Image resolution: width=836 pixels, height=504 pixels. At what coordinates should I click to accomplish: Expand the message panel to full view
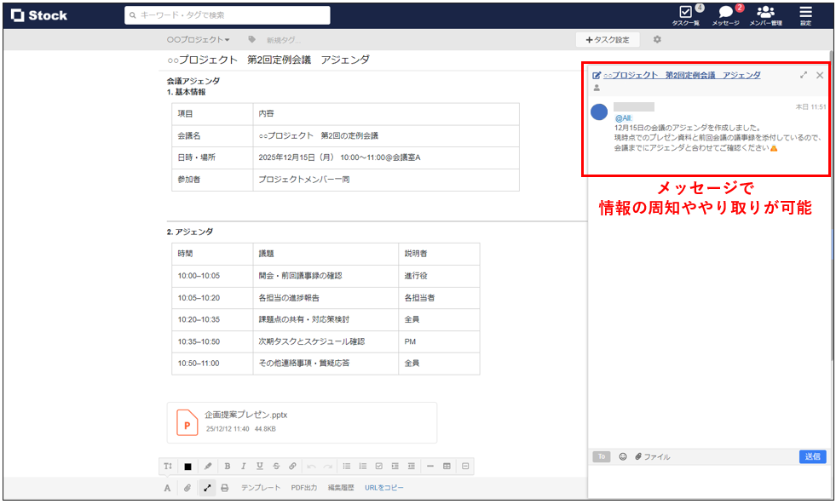pos(804,75)
